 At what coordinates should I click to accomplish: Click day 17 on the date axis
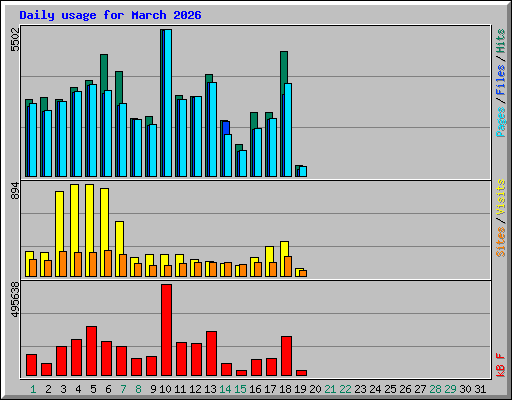pyautogui.click(x=270, y=389)
